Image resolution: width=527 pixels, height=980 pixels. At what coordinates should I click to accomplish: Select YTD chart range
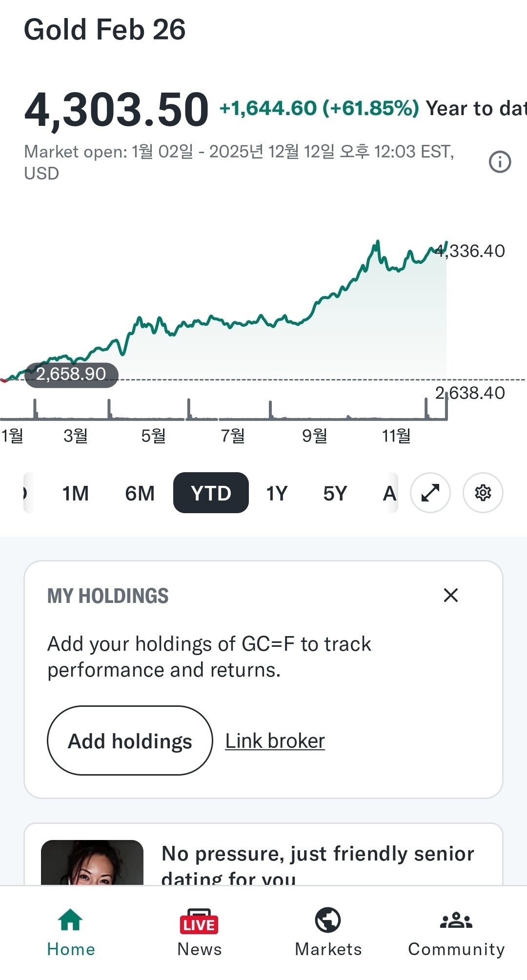pos(211,493)
